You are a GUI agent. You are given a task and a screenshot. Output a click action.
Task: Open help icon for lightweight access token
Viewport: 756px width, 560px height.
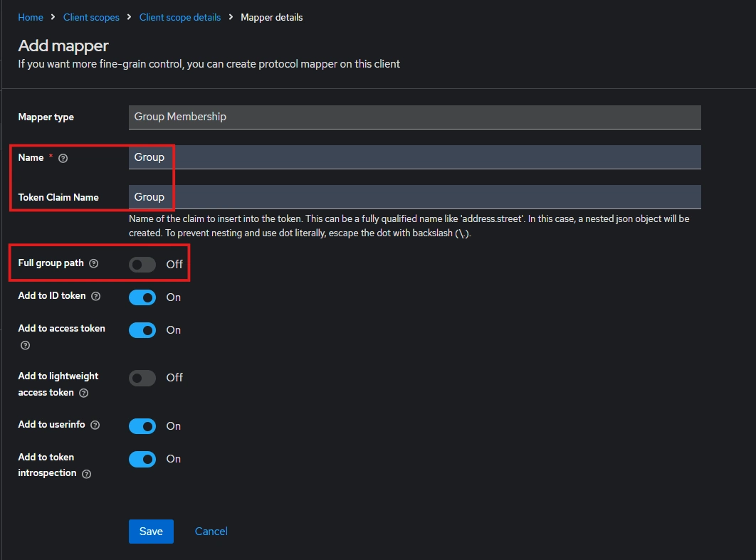click(x=84, y=393)
